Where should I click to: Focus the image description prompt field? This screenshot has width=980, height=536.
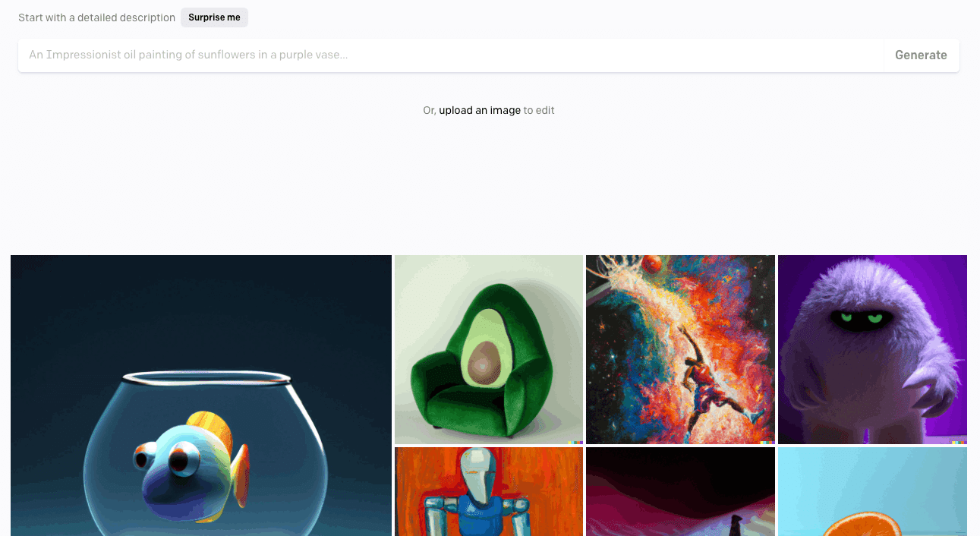tap(451, 55)
